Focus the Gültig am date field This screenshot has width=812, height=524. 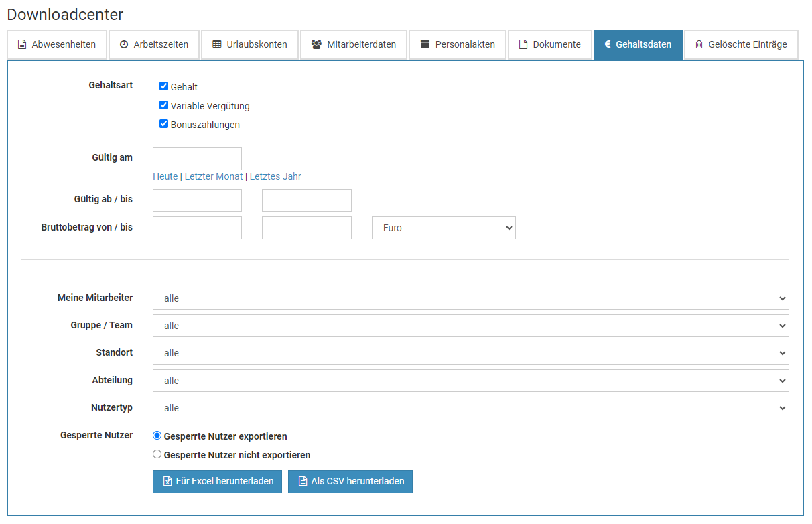click(197, 159)
